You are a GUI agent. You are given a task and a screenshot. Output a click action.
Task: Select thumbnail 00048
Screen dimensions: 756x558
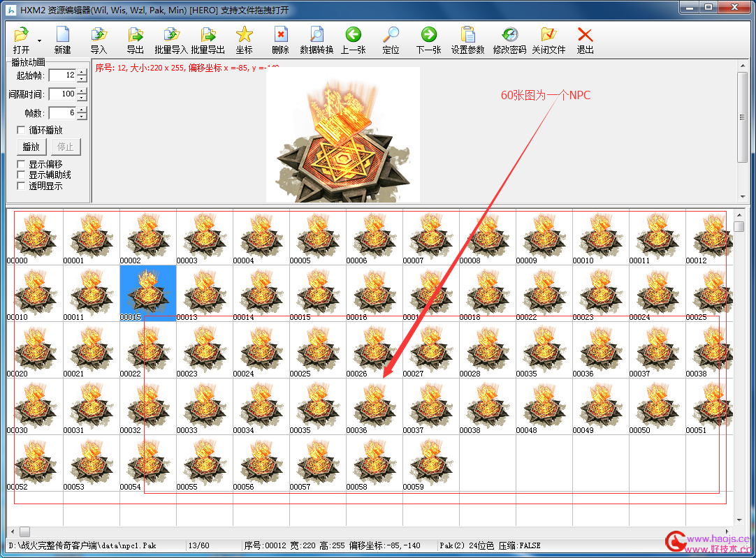(544, 406)
